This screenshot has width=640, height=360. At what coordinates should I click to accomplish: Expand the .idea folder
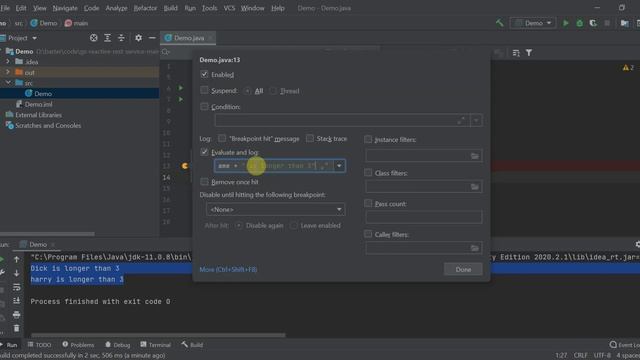8,62
